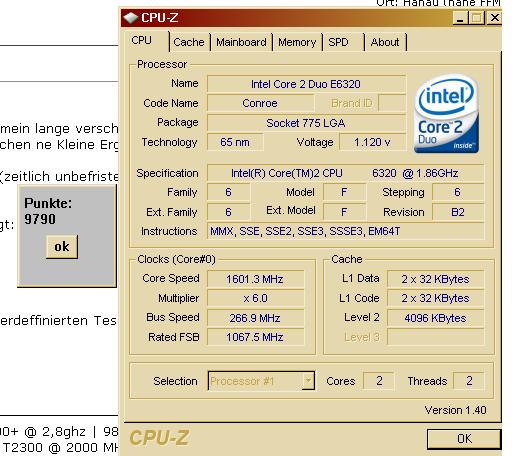Click the empty Level 3 cache field
The height and width of the screenshot is (456, 512).
pos(435,337)
